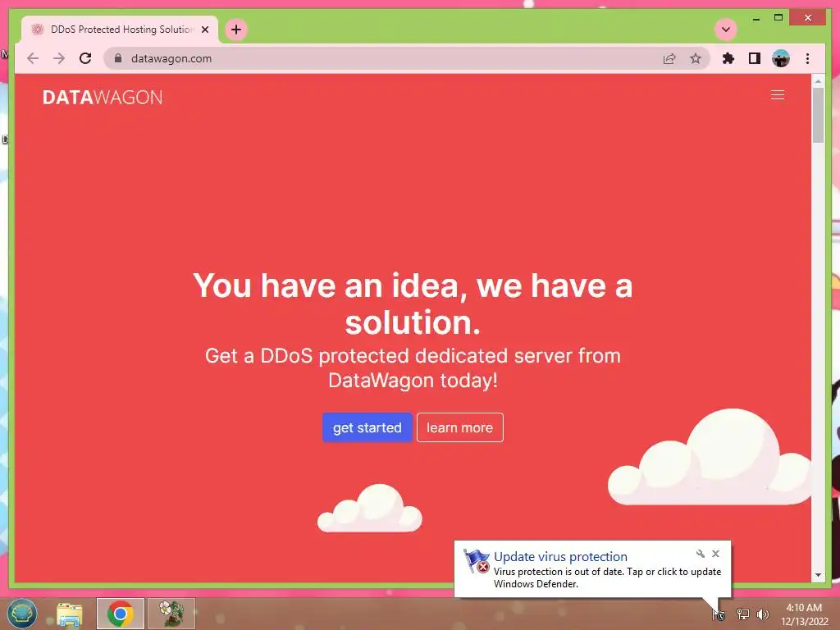Click the Windows Defender flag icon in the notification
The width and height of the screenshot is (840, 630).
pos(477,561)
